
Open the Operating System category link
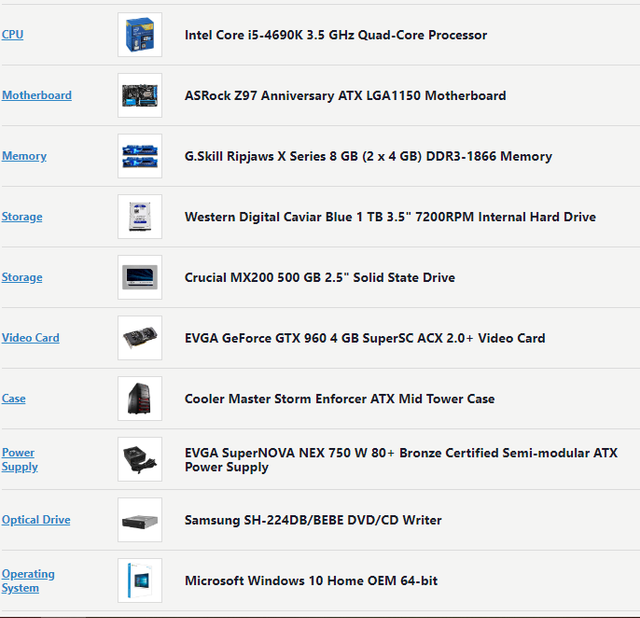[x=28, y=580]
